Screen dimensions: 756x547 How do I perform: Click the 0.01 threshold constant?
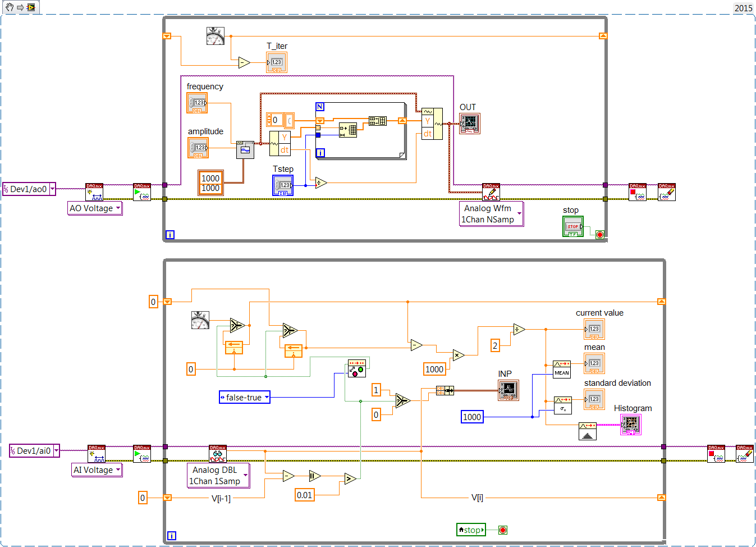(304, 495)
